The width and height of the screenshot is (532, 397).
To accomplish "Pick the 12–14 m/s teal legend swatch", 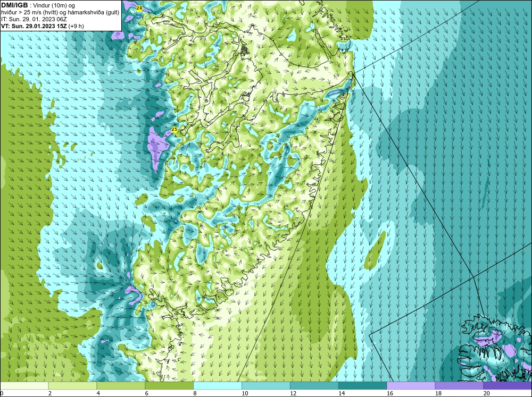I will (x=314, y=386).
